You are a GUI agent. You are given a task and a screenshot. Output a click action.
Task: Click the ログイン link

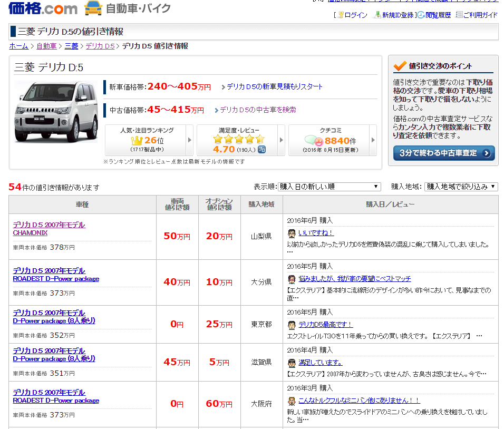356,15
